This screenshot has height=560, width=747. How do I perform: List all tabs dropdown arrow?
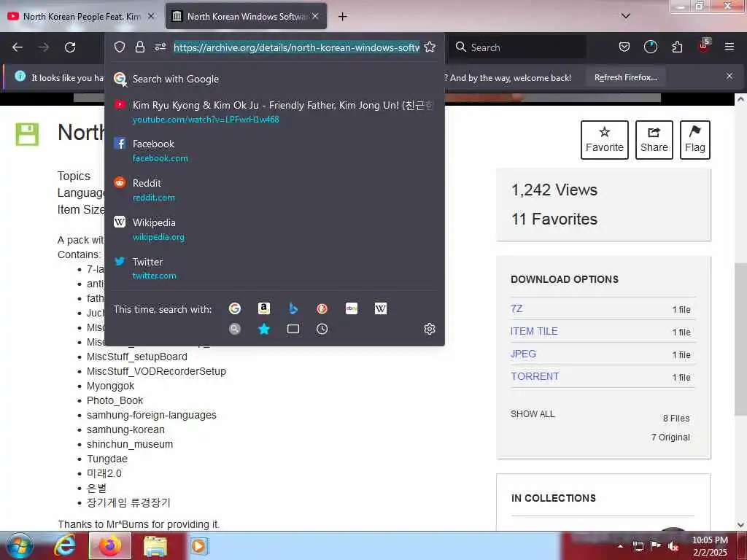pyautogui.click(x=626, y=16)
